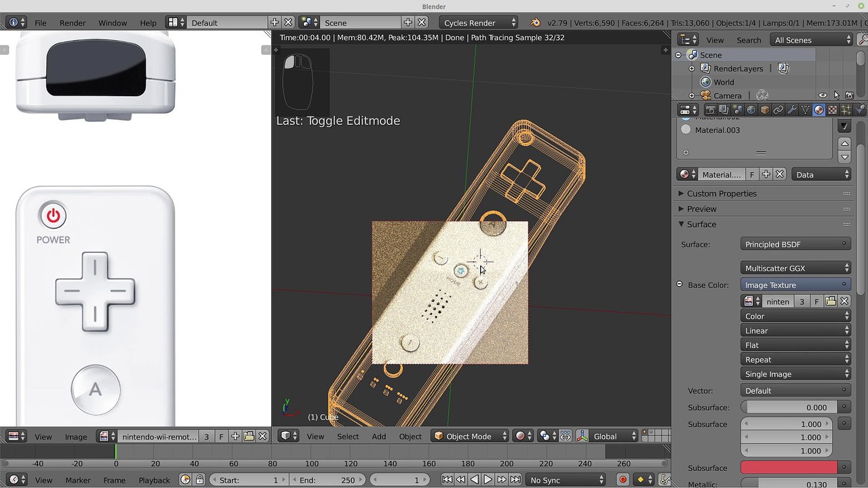The width and height of the screenshot is (868, 488).
Task: Adjust the Metallic 0.130 slider
Action: [x=789, y=484]
